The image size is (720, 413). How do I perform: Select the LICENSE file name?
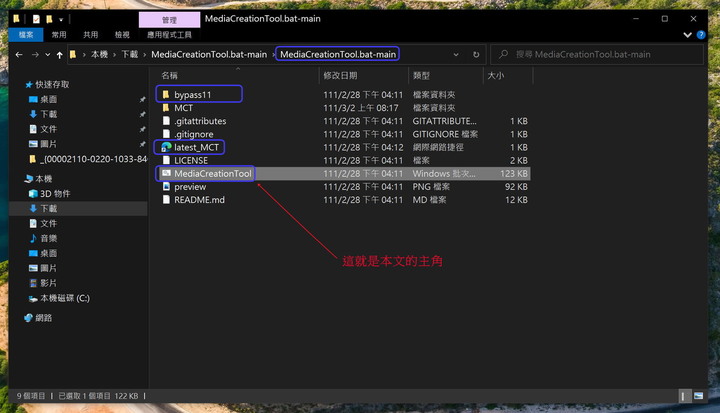(191, 160)
